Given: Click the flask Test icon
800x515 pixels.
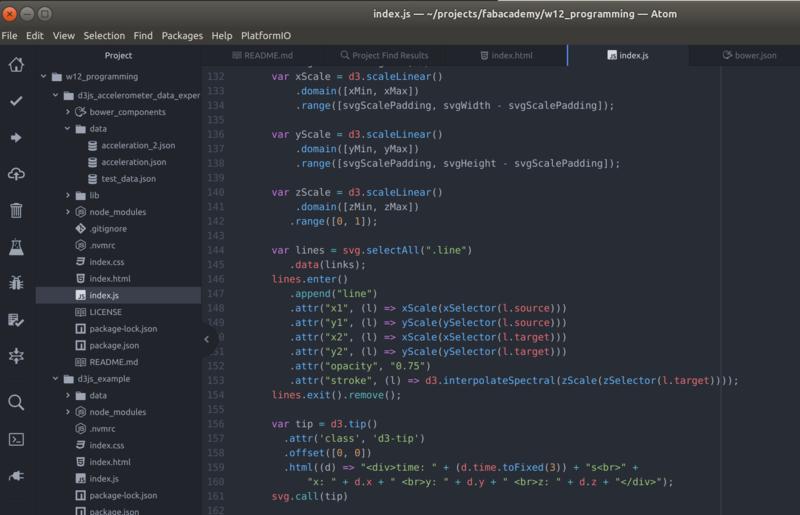Looking at the screenshot, I should 16,247.
